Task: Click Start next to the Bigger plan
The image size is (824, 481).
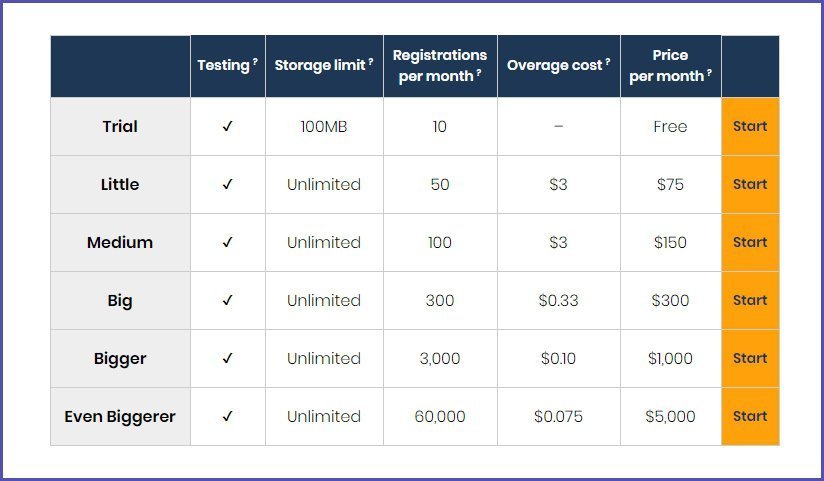Action: pyautogui.click(x=750, y=359)
